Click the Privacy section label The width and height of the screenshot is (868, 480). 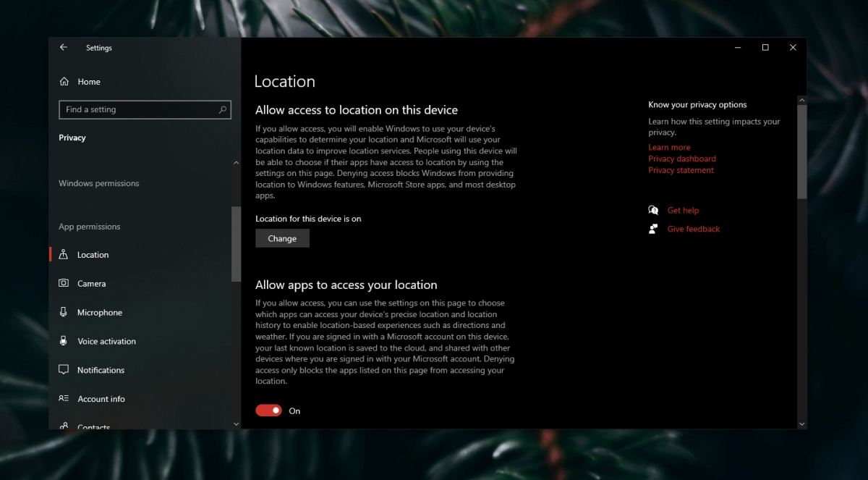point(72,138)
